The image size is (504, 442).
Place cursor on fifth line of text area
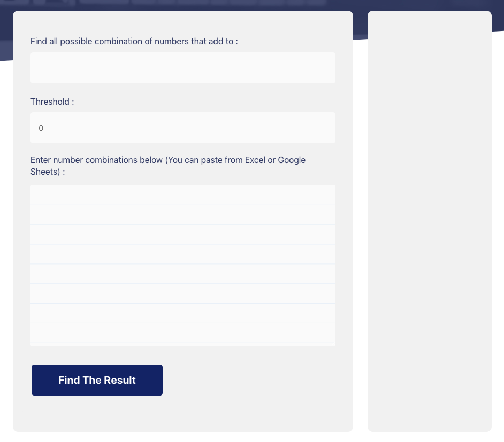pos(183,274)
